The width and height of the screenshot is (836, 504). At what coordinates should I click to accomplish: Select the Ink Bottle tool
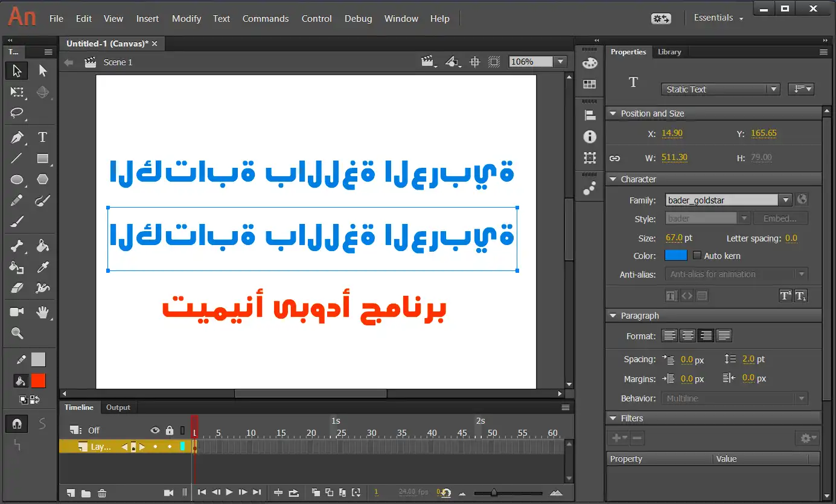point(17,267)
